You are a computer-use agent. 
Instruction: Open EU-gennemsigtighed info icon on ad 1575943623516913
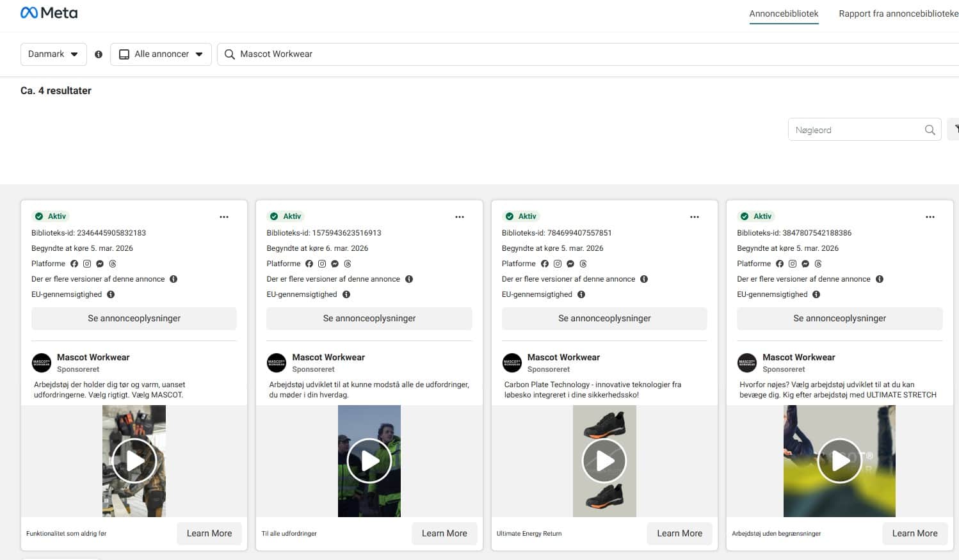click(x=346, y=294)
